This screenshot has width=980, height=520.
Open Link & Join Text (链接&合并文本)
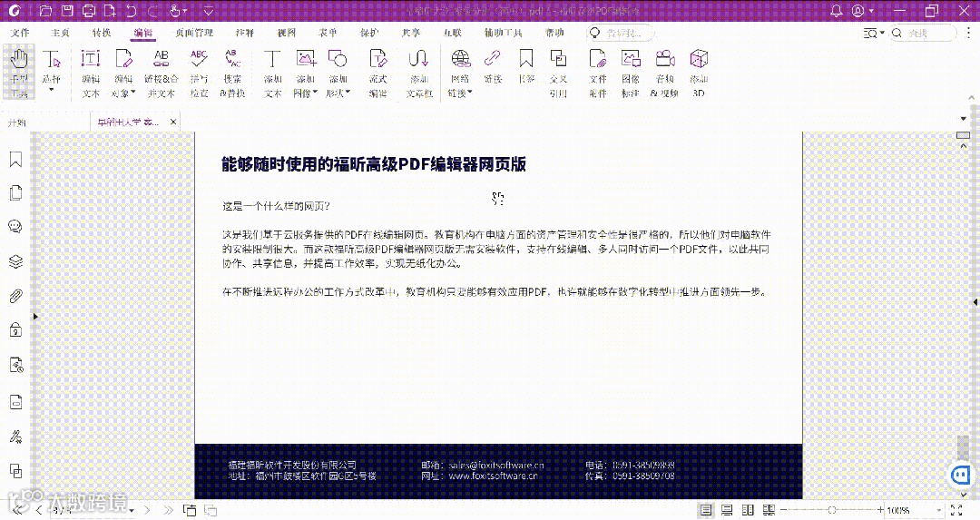tap(162, 74)
